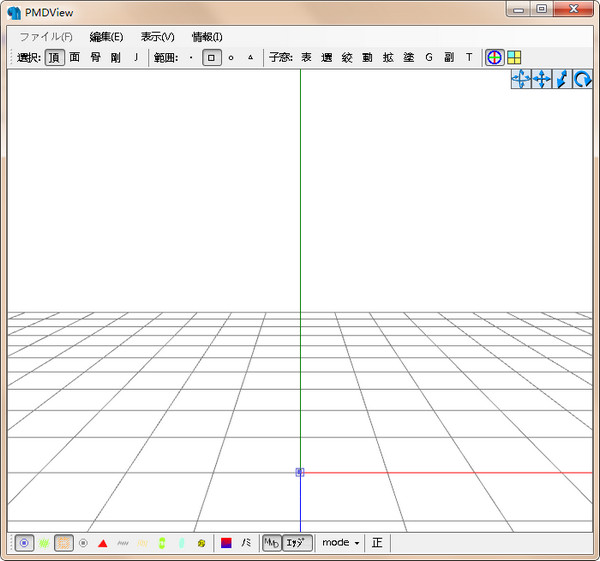Enable the square range selection shape
The height and width of the screenshot is (561, 600).
click(211, 57)
